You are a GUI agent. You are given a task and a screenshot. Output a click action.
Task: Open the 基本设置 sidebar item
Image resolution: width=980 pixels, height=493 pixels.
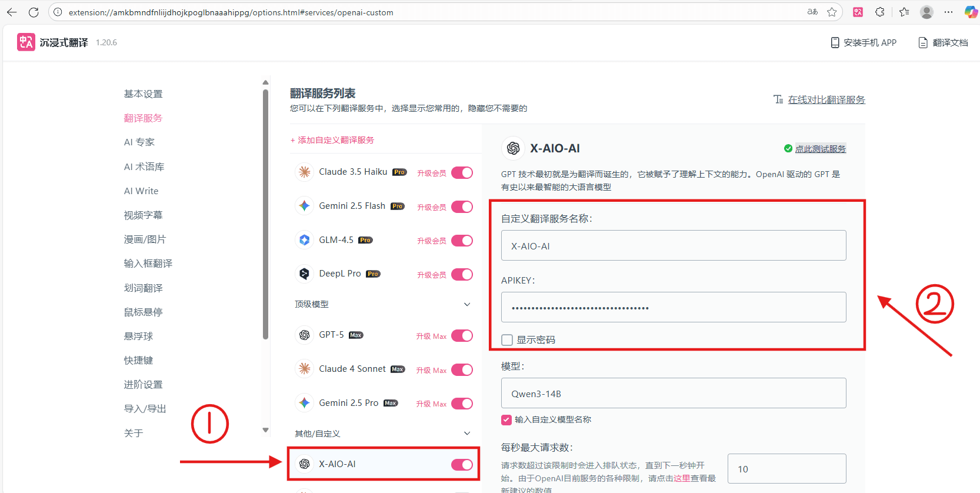(143, 94)
